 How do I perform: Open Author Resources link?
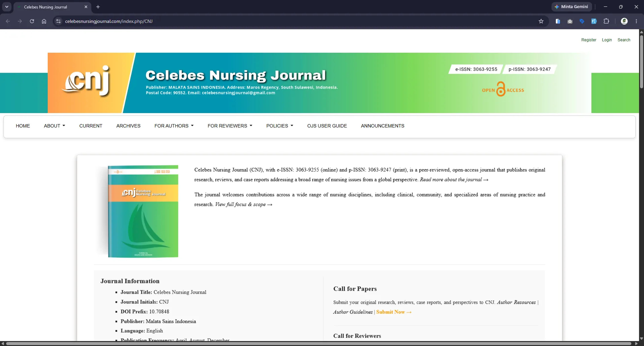[516, 302]
